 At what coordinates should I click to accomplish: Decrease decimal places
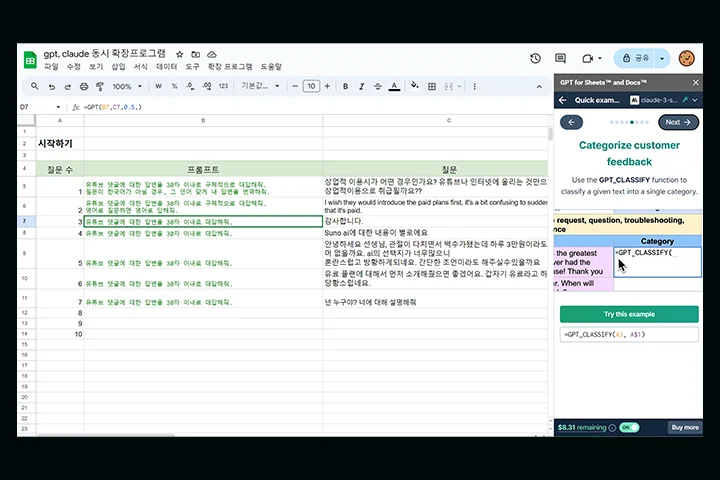(x=190, y=86)
